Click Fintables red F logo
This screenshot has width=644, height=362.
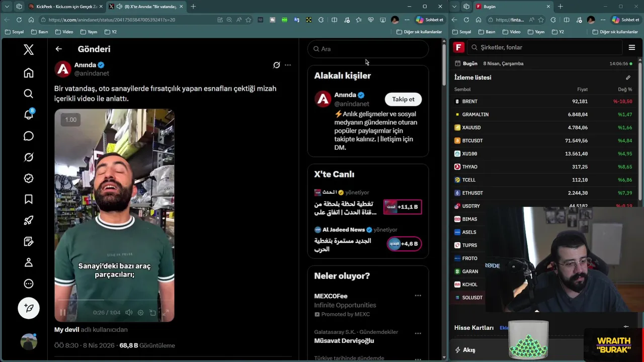pos(458,47)
